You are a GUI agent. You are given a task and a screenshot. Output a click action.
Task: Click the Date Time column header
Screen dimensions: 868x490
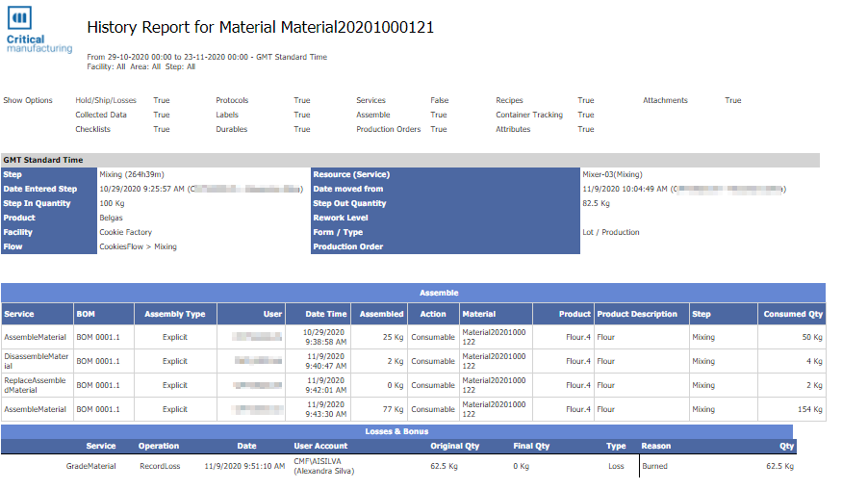point(318,314)
